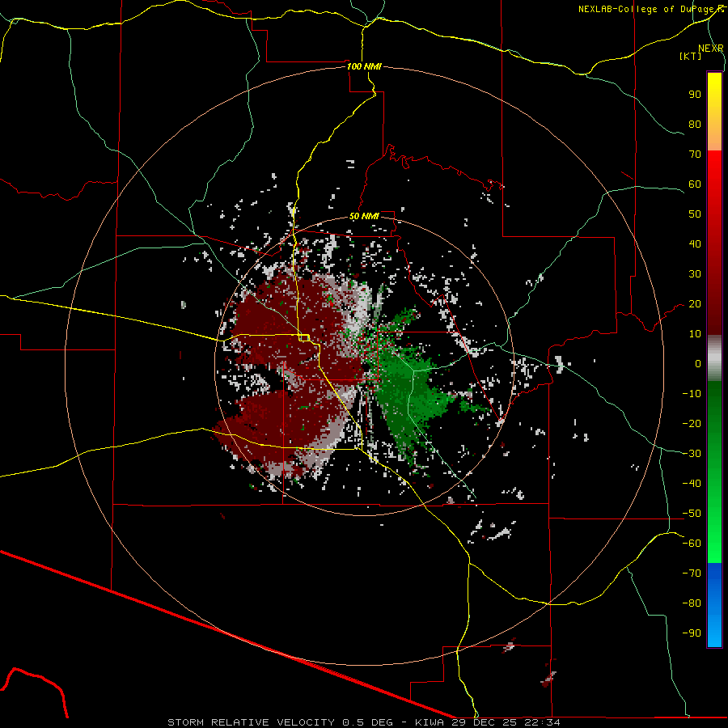Click the -70 value on velocity scale
This screenshot has height=728, width=728.
(692, 574)
